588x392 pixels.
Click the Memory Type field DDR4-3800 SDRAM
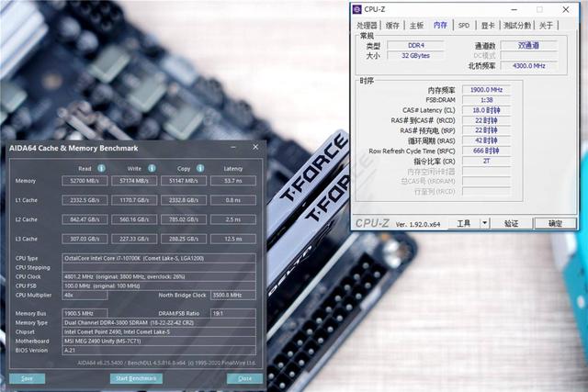[x=159, y=322]
